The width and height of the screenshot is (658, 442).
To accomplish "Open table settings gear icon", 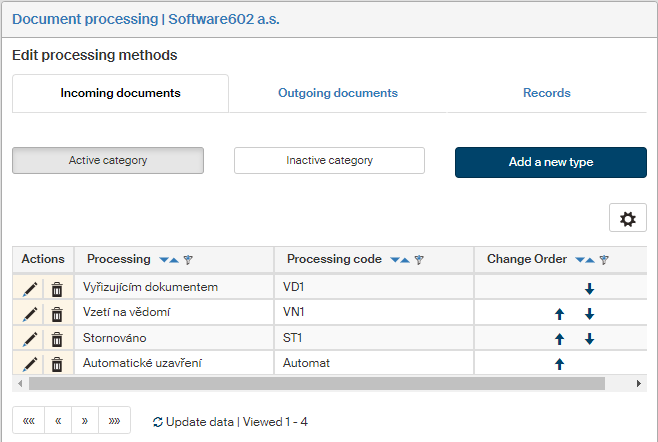I will (x=627, y=219).
